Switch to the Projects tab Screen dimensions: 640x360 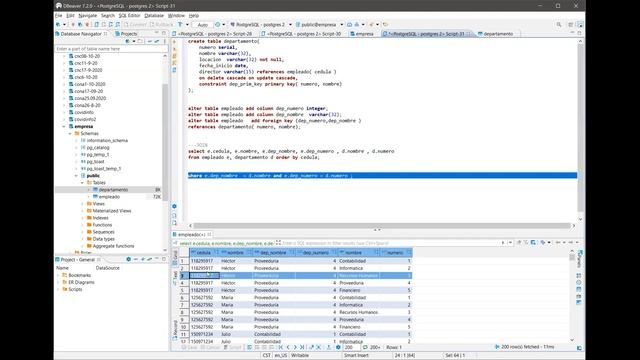point(127,34)
